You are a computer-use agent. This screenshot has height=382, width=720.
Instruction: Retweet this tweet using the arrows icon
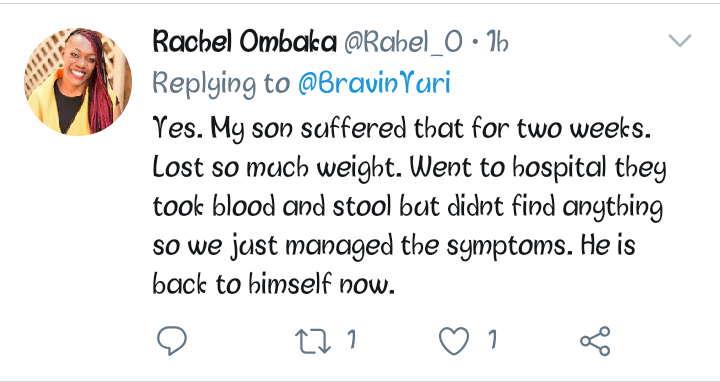click(313, 341)
